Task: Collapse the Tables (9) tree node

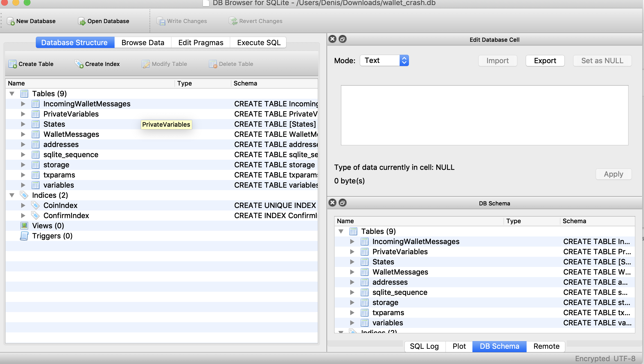Action: click(12, 93)
